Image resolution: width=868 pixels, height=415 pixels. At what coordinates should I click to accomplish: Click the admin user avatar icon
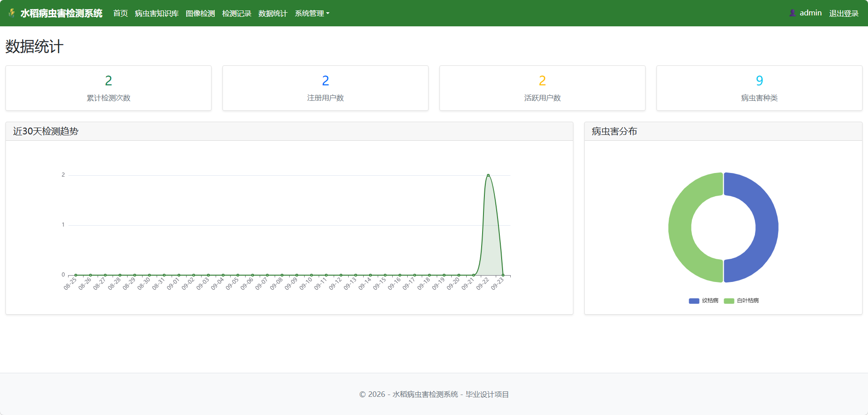tap(793, 13)
